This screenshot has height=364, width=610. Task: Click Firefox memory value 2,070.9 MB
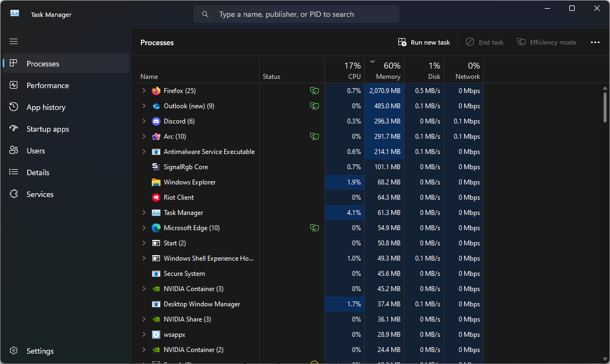pyautogui.click(x=385, y=91)
